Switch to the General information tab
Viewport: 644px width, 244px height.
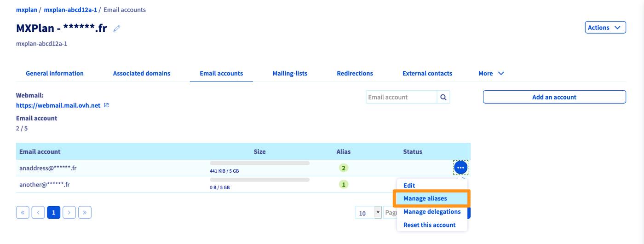(x=55, y=73)
